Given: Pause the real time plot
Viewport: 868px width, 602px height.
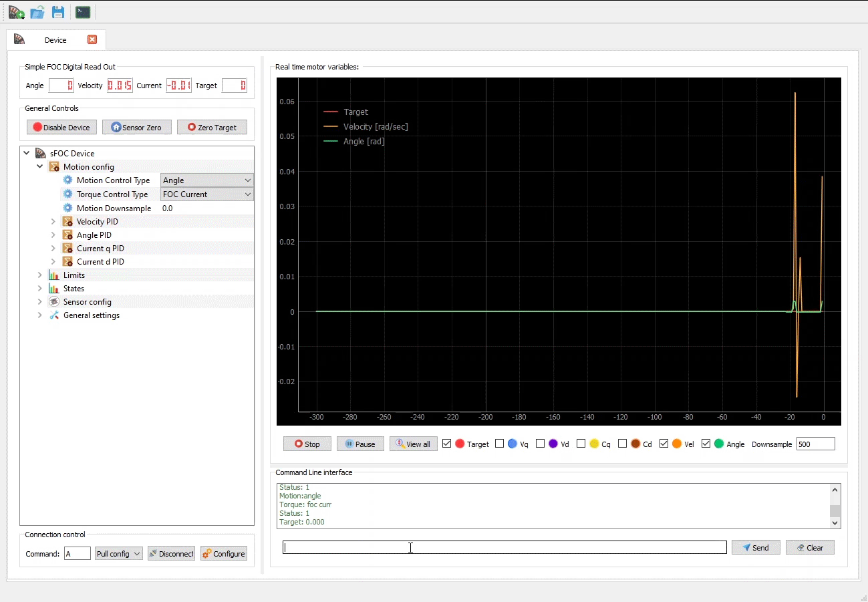Looking at the screenshot, I should point(360,444).
